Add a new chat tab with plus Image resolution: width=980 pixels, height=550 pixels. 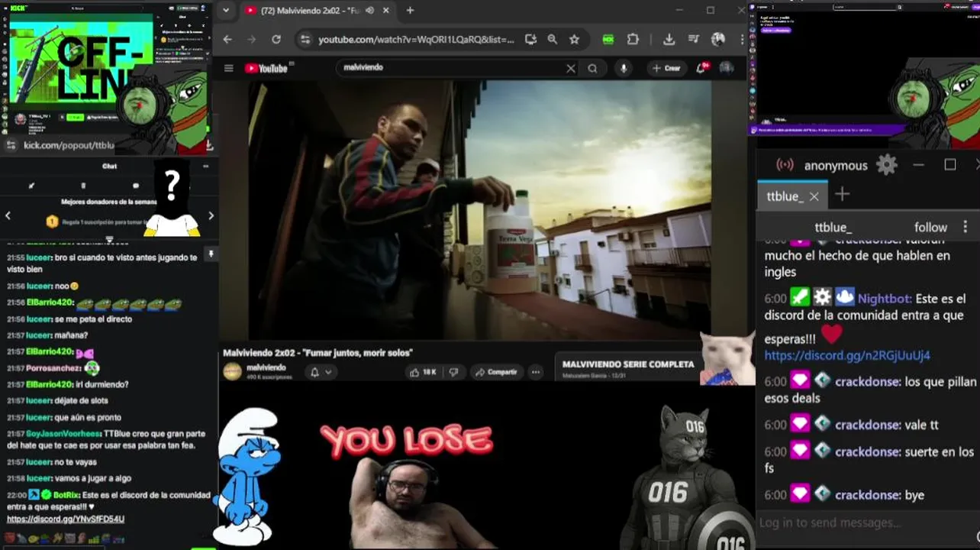pyautogui.click(x=842, y=195)
